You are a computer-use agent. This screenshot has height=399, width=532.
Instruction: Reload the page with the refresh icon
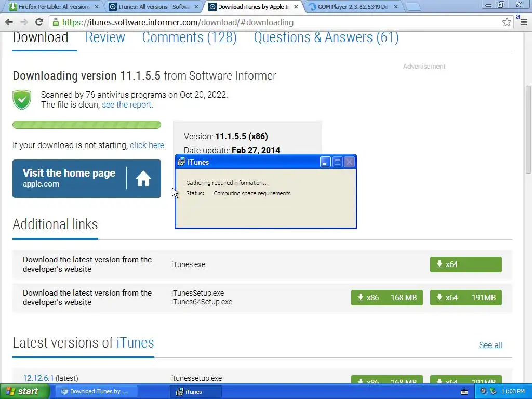(x=39, y=22)
